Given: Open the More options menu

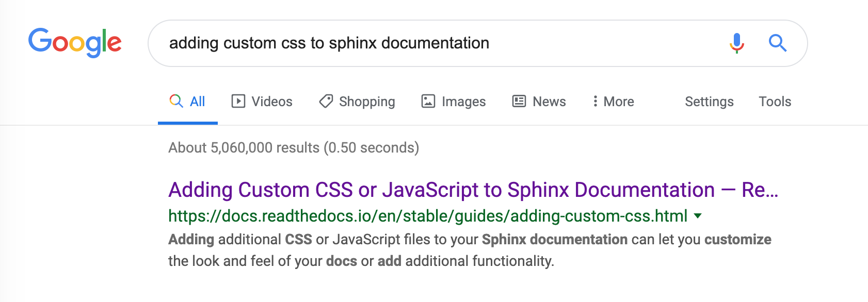Looking at the screenshot, I should click(x=613, y=101).
